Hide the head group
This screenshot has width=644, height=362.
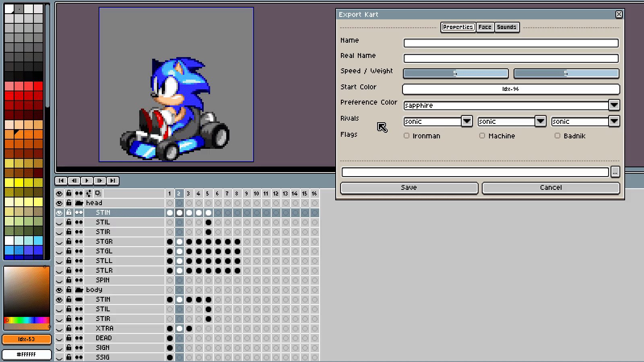click(59, 203)
